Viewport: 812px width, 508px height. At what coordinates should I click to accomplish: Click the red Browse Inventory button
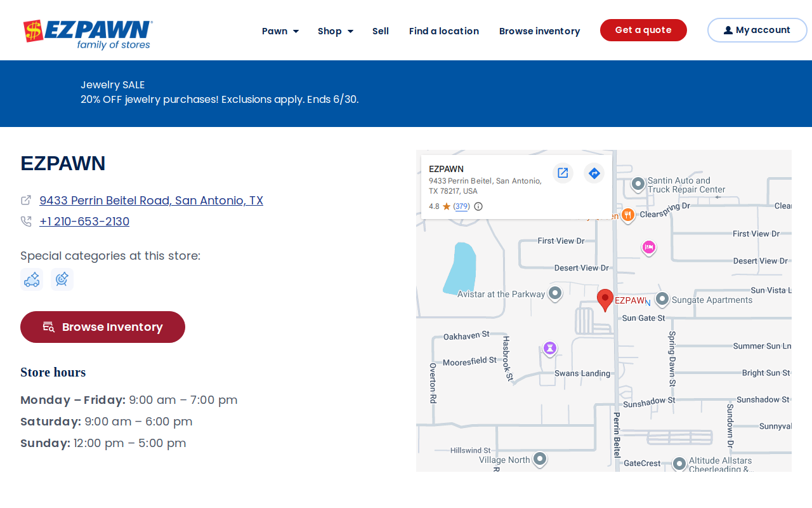[x=103, y=327]
